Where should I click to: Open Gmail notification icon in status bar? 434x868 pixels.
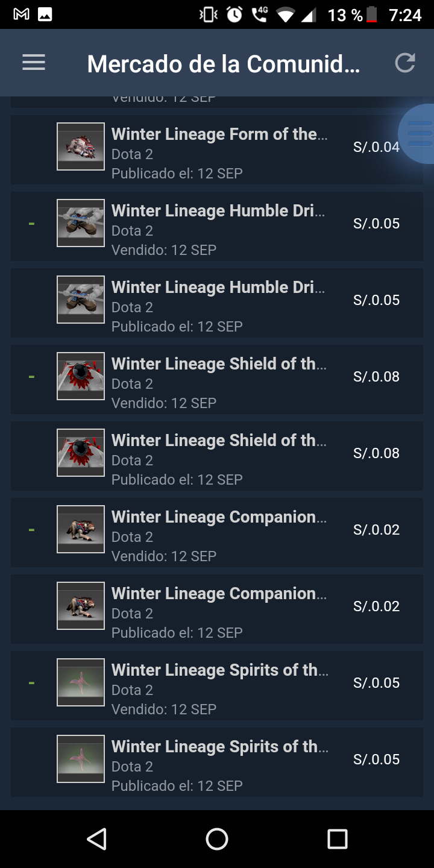point(21,14)
